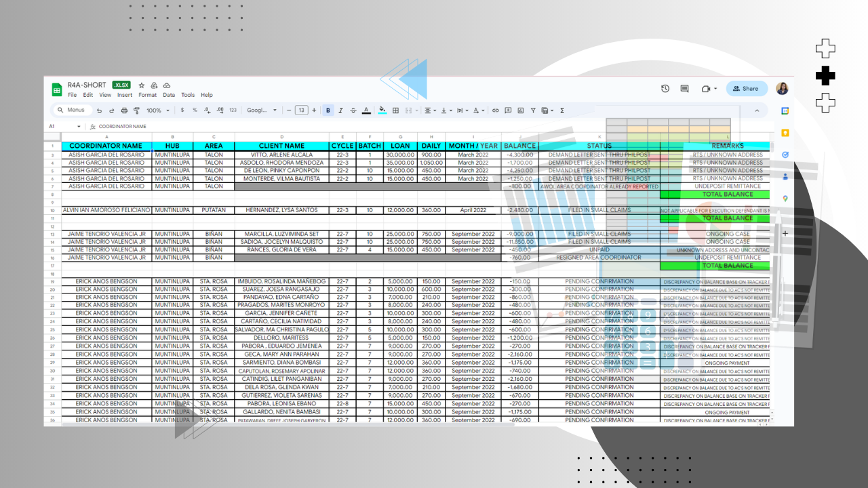Open the File menu
This screenshot has width=868, height=488.
pyautogui.click(x=72, y=96)
